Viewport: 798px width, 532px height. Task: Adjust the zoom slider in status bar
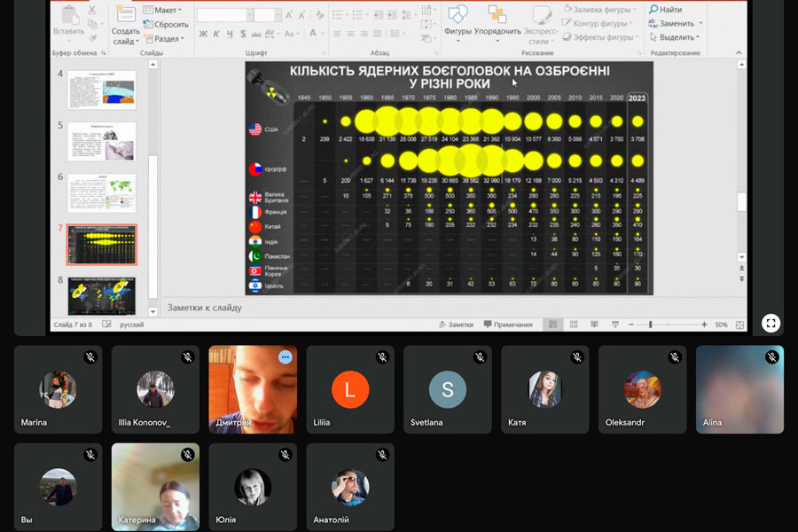tap(651, 325)
